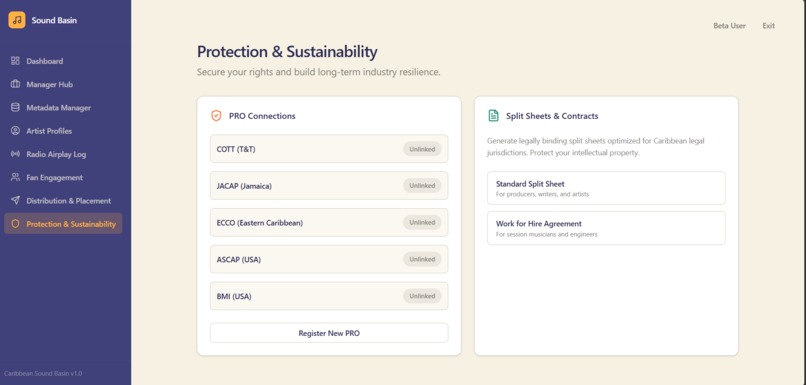Open the Radio Airplay Log
Image resolution: width=806 pixels, height=385 pixels.
pyautogui.click(x=63, y=154)
